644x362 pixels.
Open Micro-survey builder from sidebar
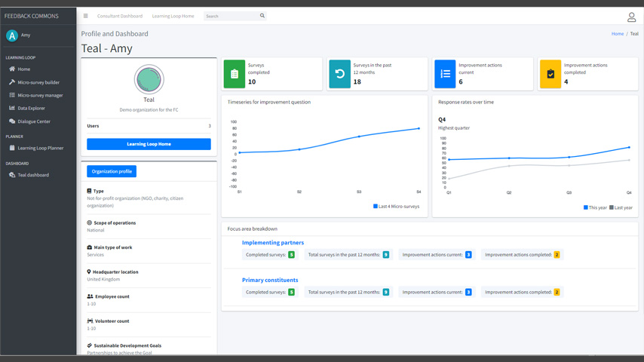38,82
